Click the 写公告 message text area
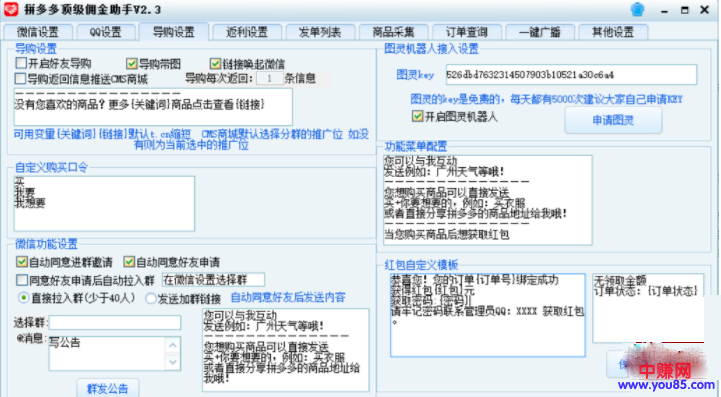The width and height of the screenshot is (721, 397). click(x=107, y=353)
